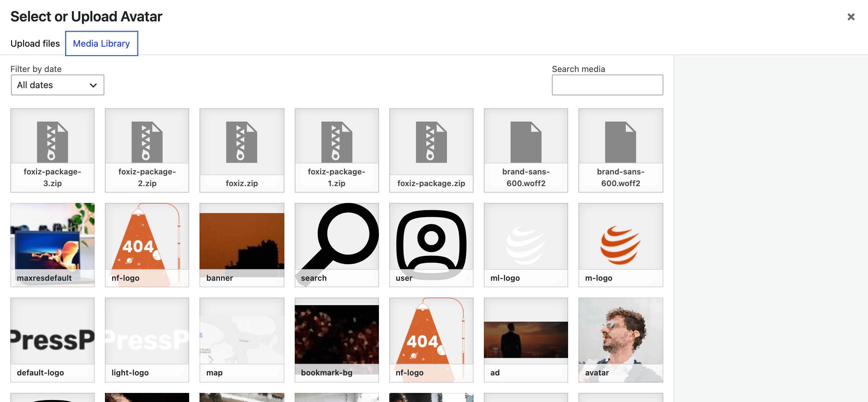The image size is (868, 402).
Task: Pick the foxiz-package-1.zip archive item
Action: click(337, 150)
